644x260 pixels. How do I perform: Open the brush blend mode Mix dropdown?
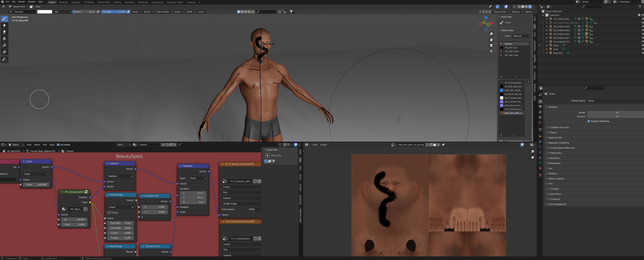click(62, 12)
